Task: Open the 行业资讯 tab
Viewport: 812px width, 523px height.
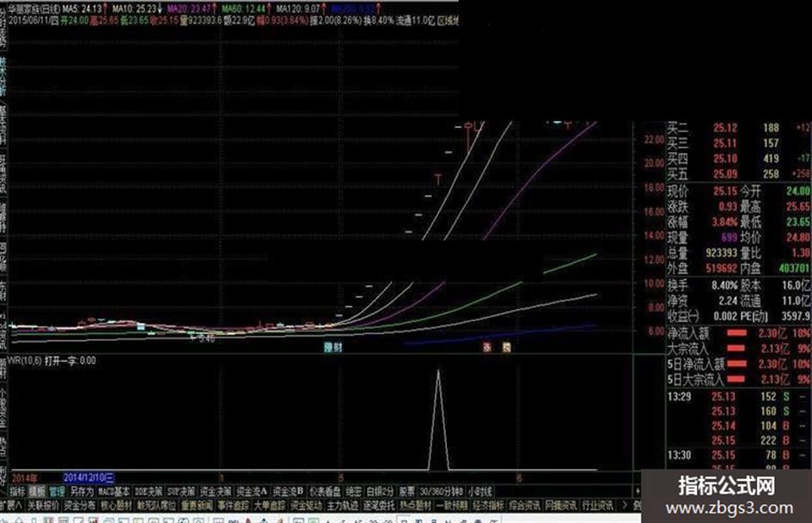Action: [x=597, y=505]
